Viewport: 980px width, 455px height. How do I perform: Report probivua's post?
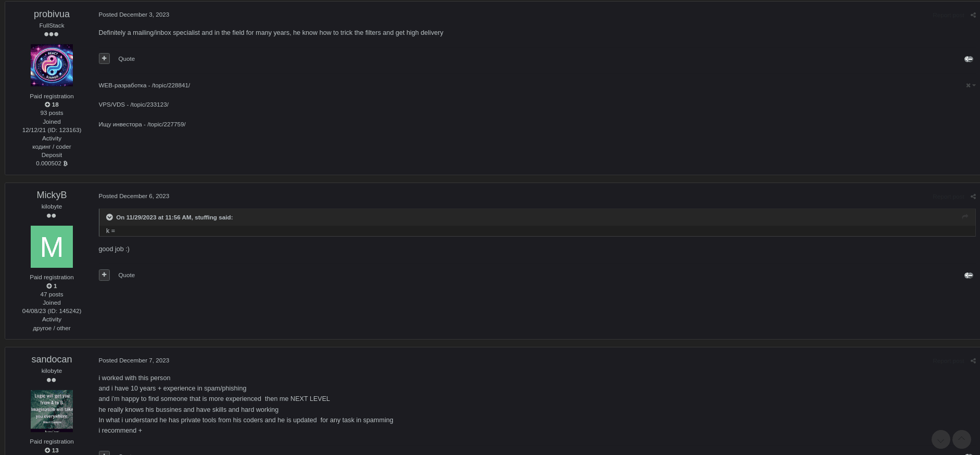click(x=948, y=15)
